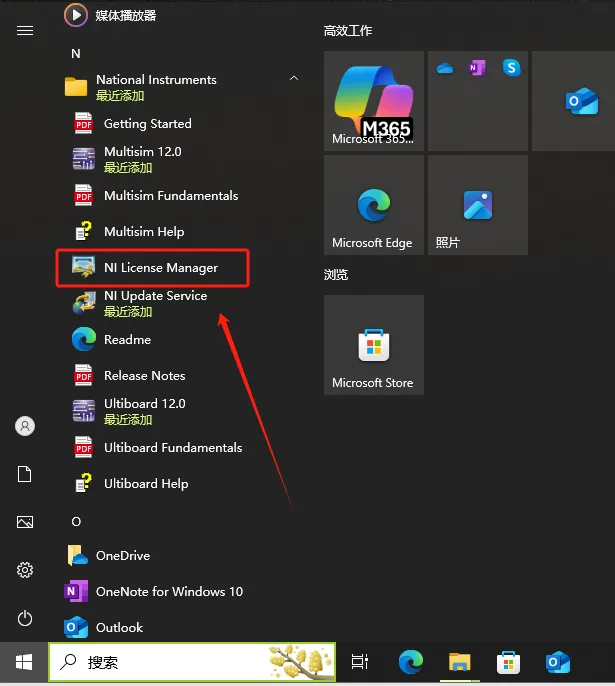Open the Getting Started PDF icon
615x686 pixels.
(x=84, y=123)
